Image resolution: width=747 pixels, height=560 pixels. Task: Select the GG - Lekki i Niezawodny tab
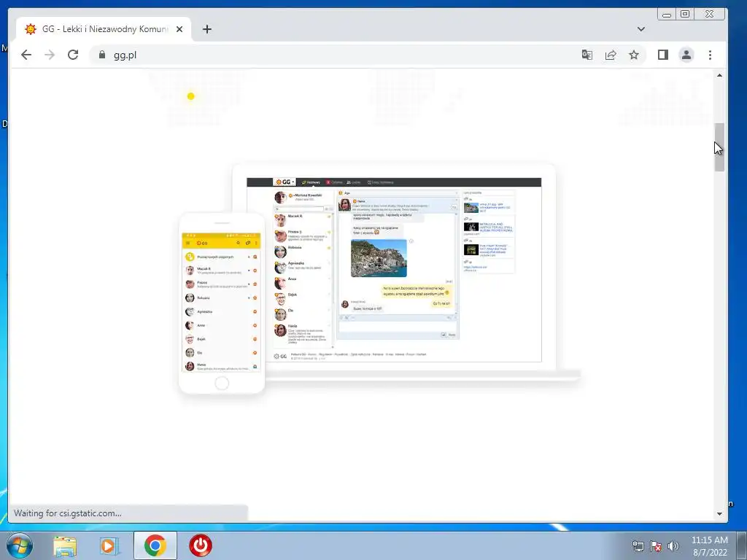pos(104,29)
